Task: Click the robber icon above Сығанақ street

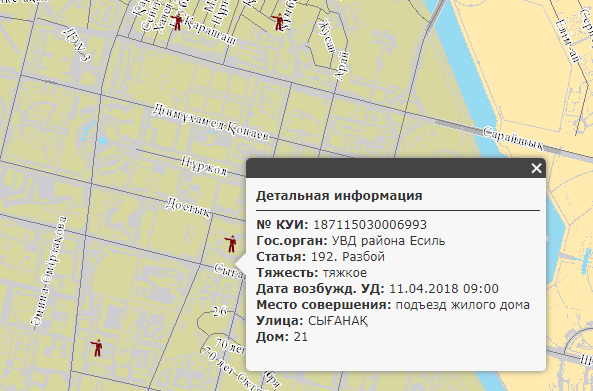Action: [x=231, y=244]
